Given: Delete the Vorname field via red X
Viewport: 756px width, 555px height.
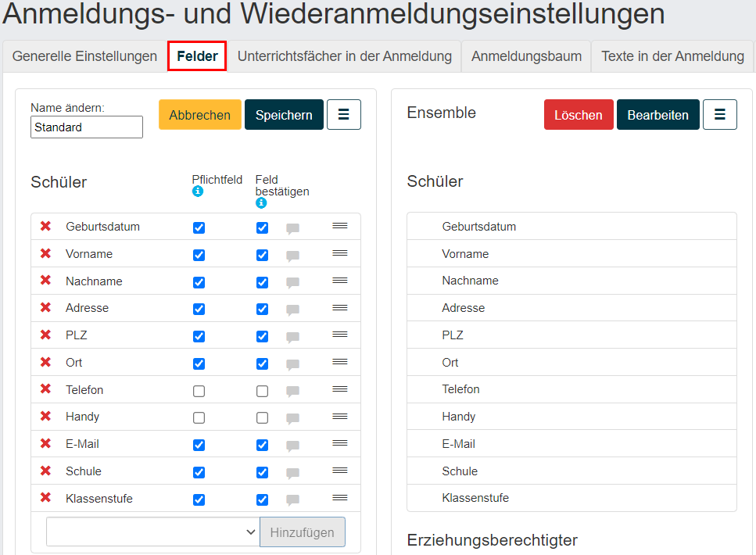Looking at the screenshot, I should (x=46, y=253).
